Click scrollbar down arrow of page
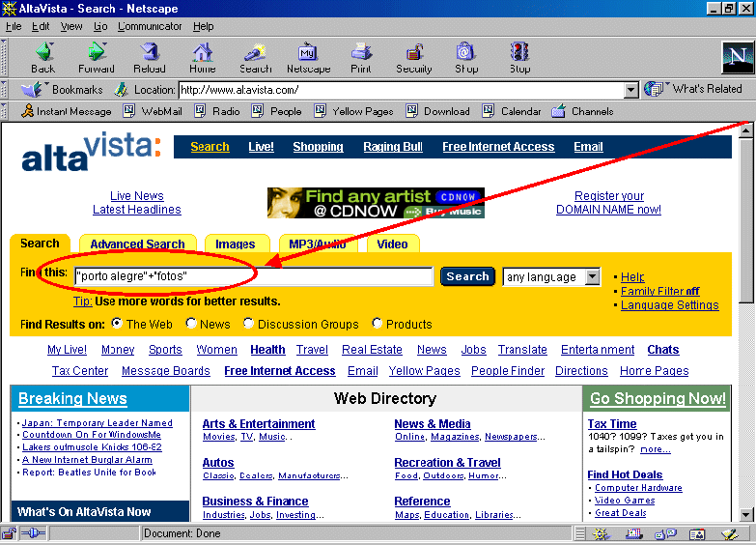Image resolution: width=756 pixels, height=545 pixels. (745, 515)
